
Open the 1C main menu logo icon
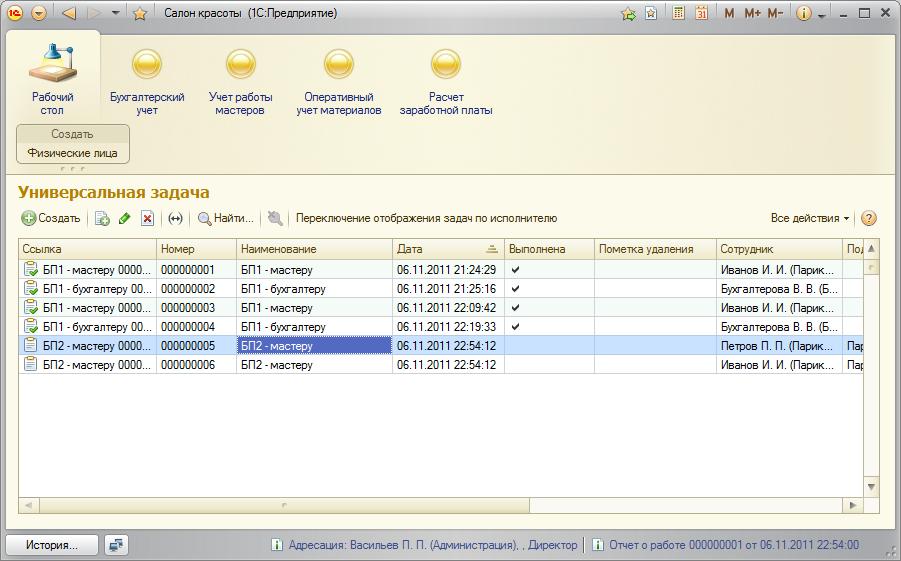tap(14, 13)
